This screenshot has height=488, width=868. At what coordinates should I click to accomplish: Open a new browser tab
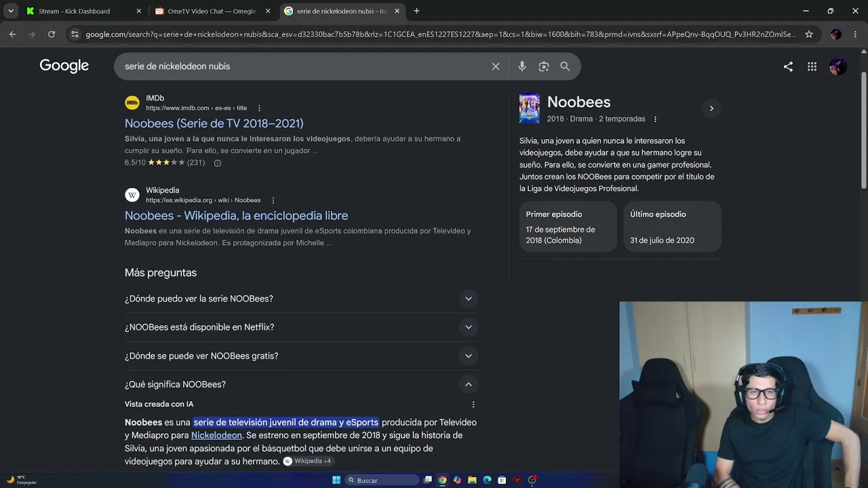pos(416,11)
